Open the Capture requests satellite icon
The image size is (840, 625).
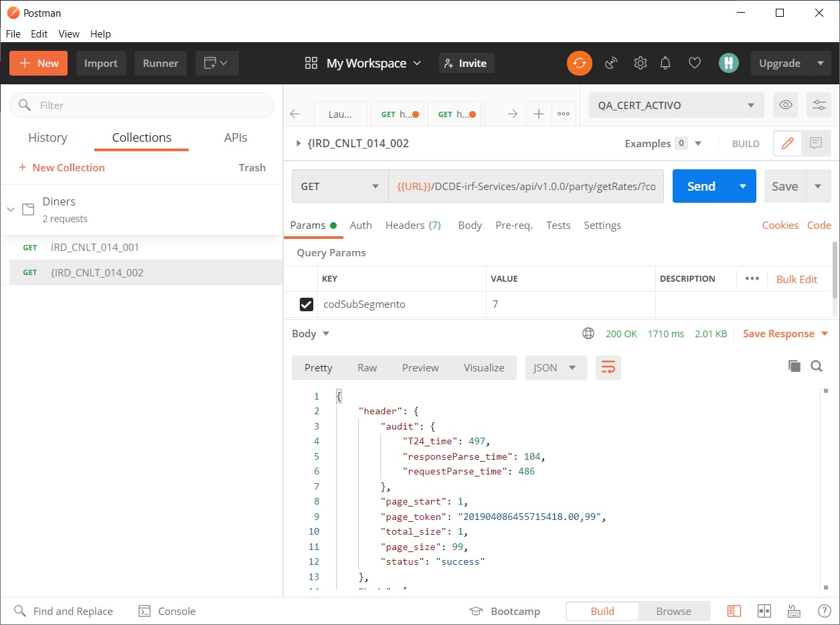tap(610, 62)
